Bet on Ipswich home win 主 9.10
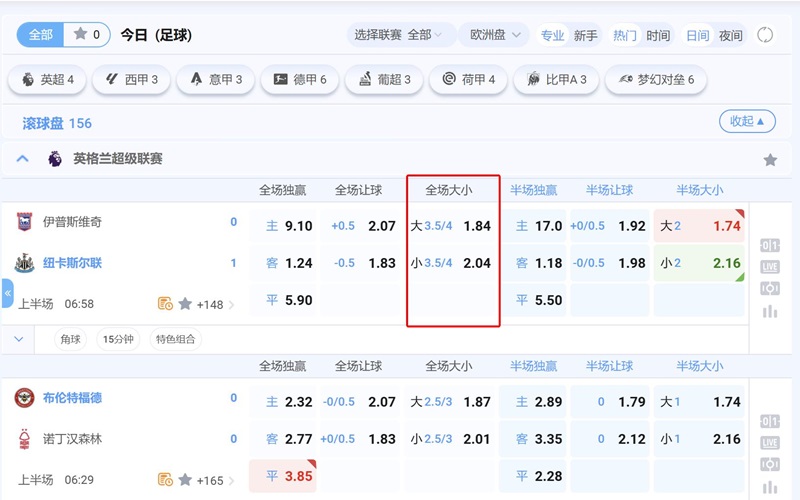800x500 pixels. pos(283,226)
